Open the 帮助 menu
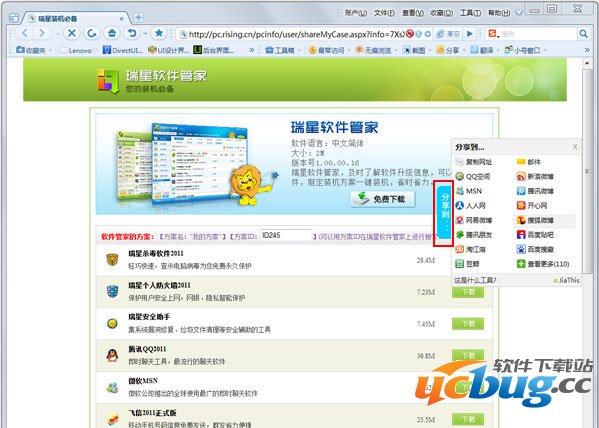599x428 pixels. tap(499, 13)
